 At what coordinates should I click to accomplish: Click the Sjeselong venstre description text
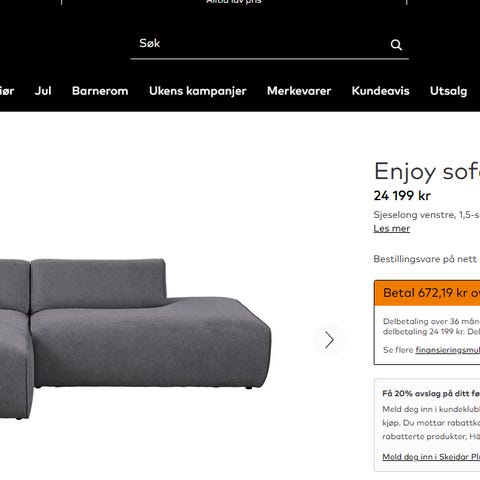[427, 215]
